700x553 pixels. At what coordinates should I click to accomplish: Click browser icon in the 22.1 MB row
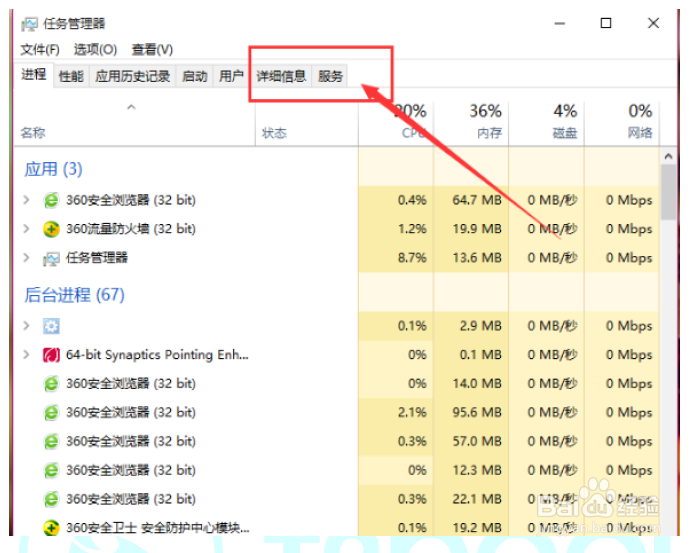pyautogui.click(x=51, y=499)
